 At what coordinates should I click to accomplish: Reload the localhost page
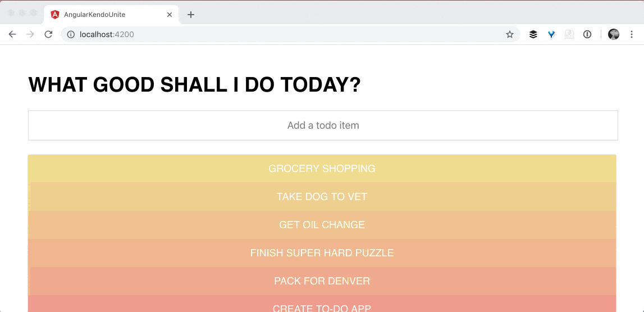48,34
